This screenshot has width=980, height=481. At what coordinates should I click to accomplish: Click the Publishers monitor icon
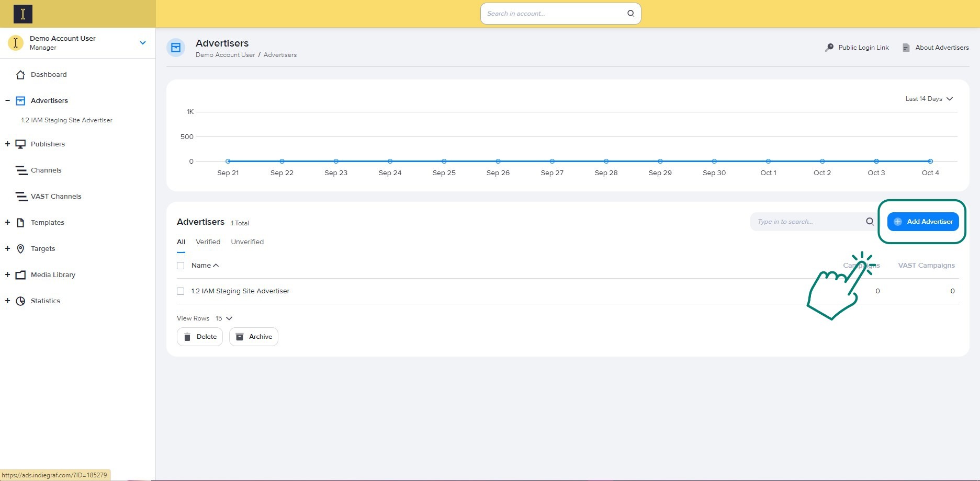(20, 144)
